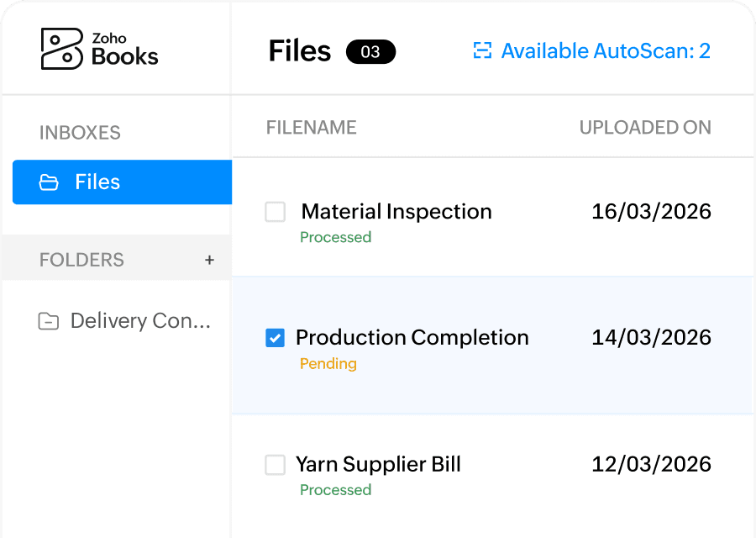
Task: Click the 12/03/2026 upload date
Action: point(651,464)
